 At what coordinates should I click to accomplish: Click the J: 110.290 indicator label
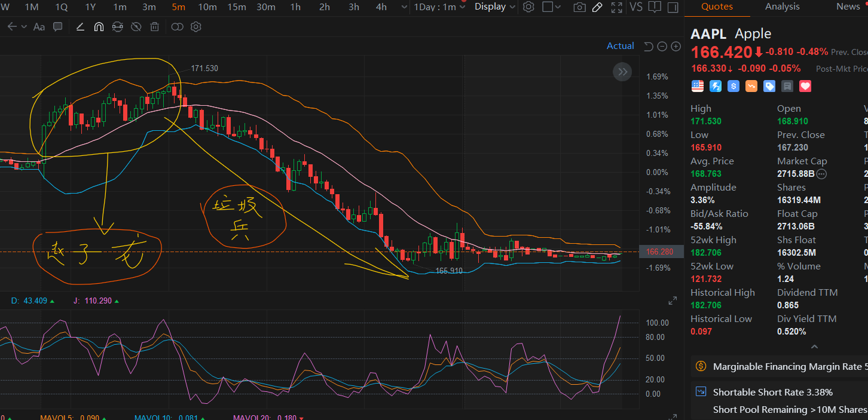pos(96,301)
